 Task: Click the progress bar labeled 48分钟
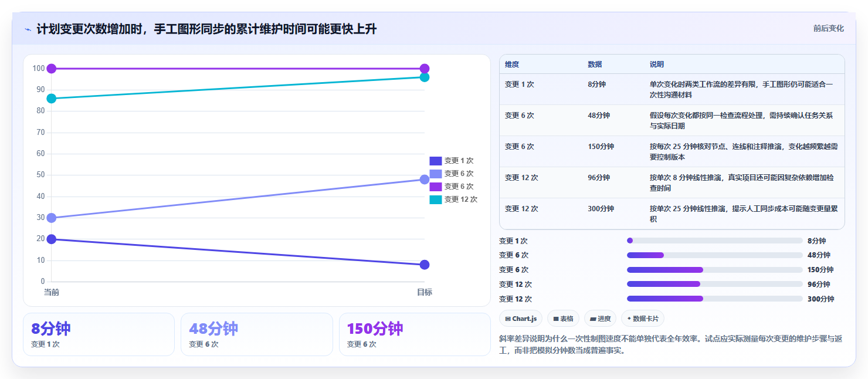(715, 255)
